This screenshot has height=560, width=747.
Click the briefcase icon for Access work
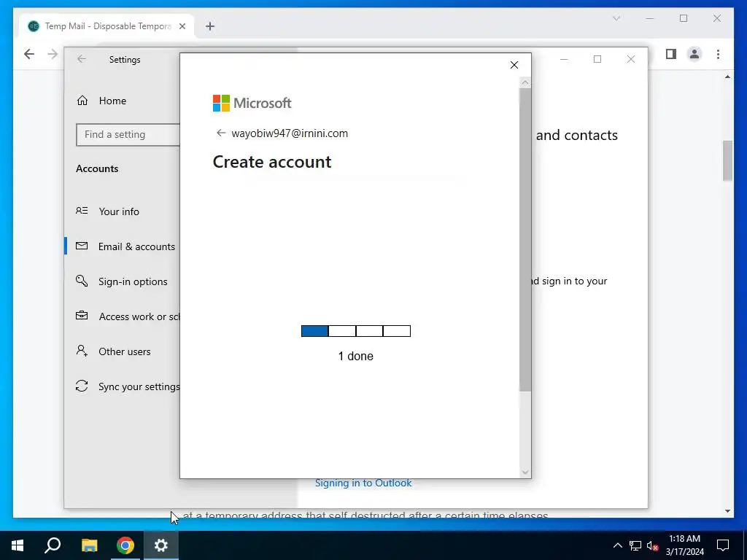click(82, 316)
